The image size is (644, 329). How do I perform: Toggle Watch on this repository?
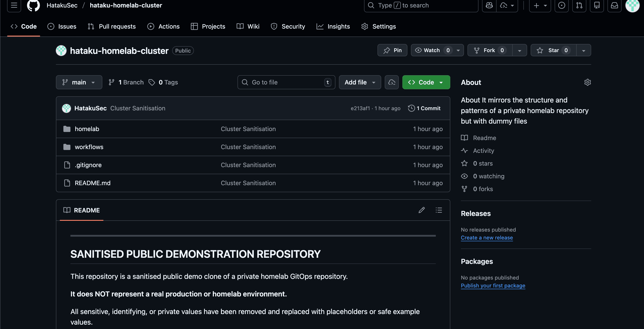[432, 50]
